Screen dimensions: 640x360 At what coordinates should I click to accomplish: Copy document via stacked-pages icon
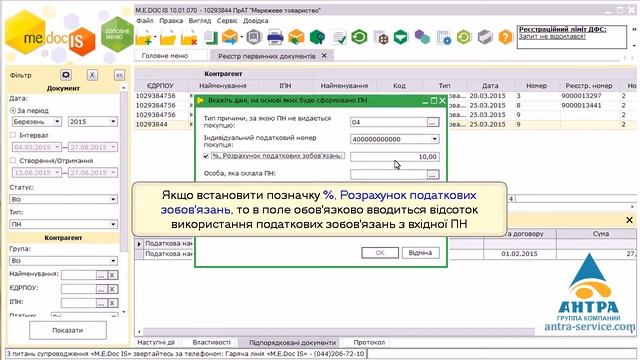(210, 37)
